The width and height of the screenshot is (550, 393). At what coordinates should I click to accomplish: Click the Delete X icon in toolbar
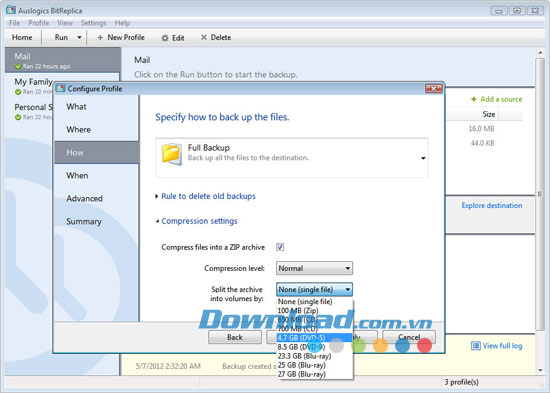203,37
